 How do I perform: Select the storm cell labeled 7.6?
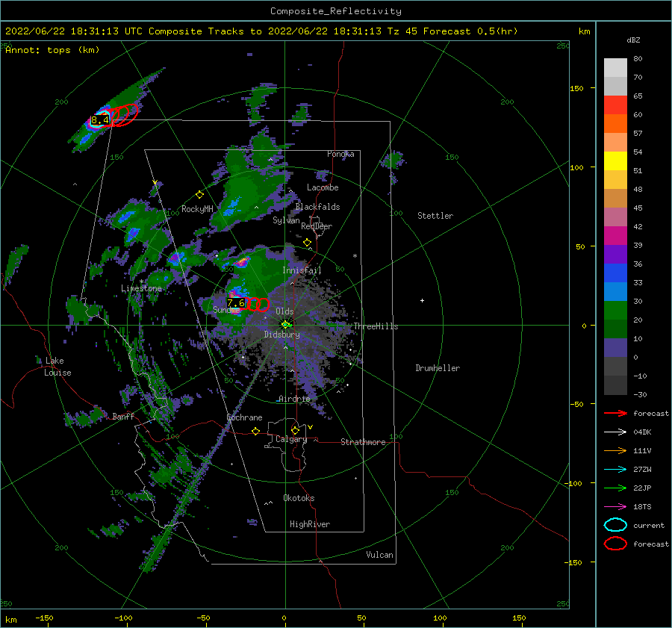(x=236, y=303)
